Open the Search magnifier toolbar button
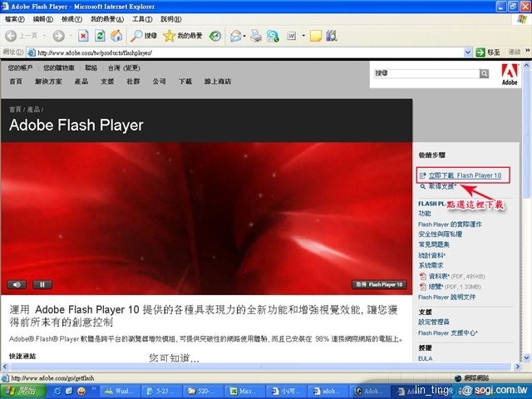Viewport: 532px width, 399px height. click(x=144, y=36)
